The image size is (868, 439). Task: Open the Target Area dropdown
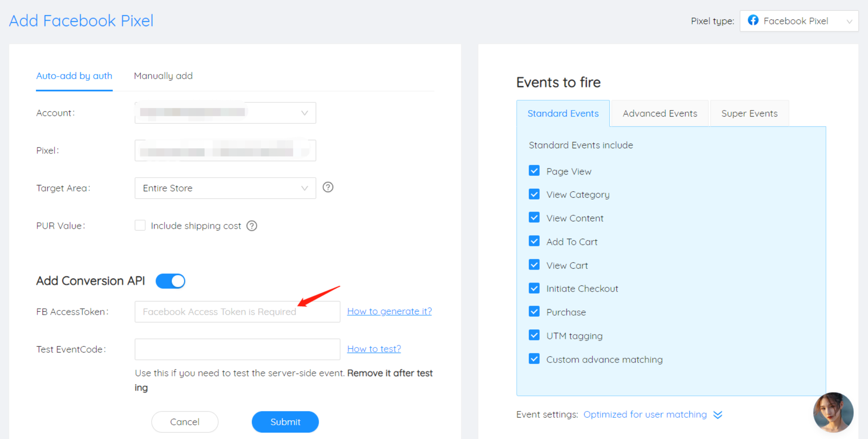[x=225, y=188]
